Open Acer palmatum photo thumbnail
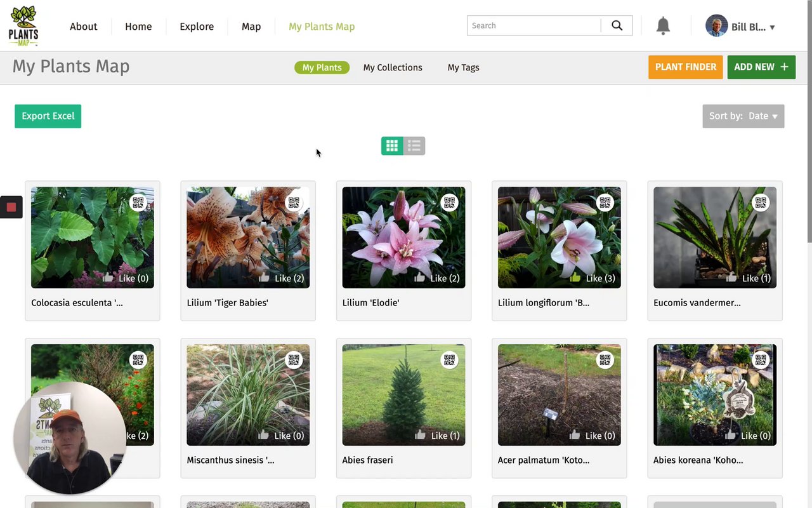812x508 pixels. coord(559,395)
